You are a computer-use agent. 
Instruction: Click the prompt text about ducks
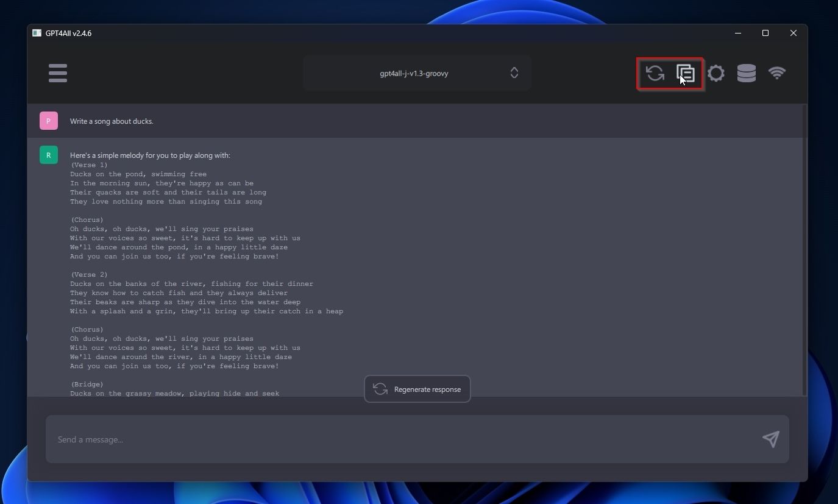point(112,121)
